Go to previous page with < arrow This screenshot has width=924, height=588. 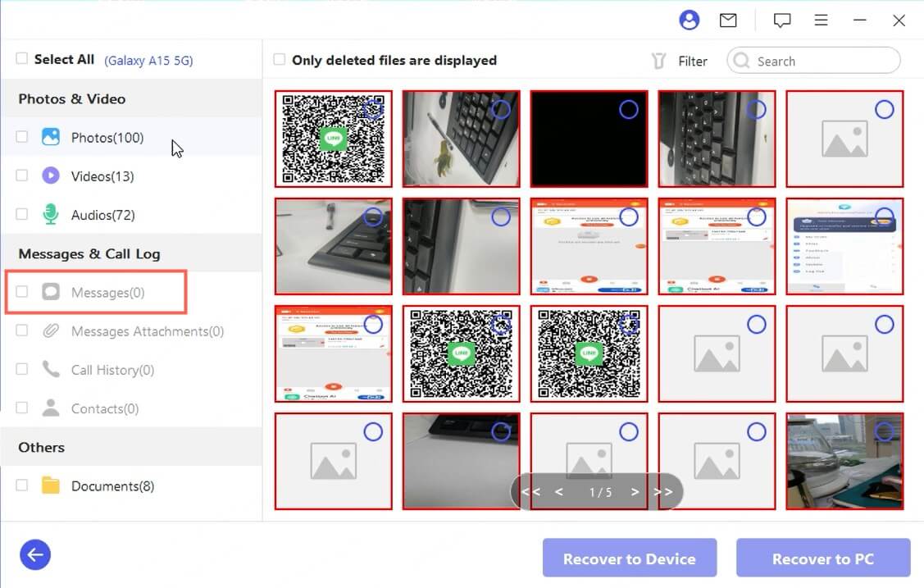[558, 491]
